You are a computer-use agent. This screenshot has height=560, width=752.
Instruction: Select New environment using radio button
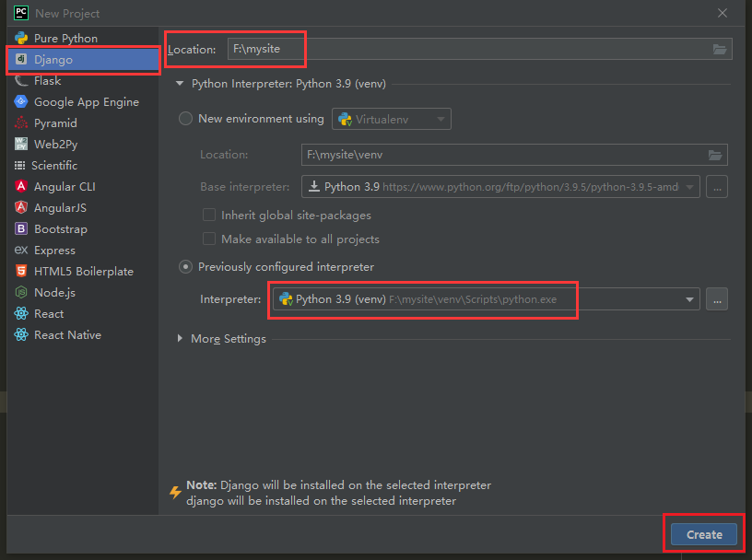pos(186,119)
